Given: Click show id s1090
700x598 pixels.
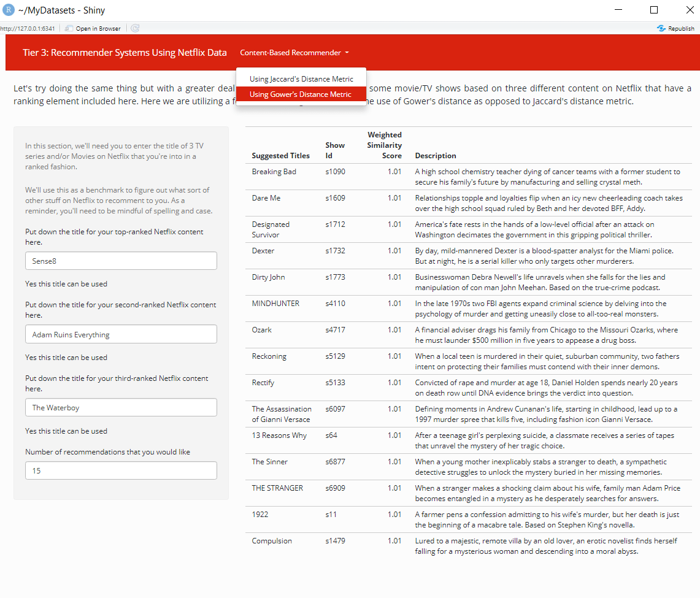Looking at the screenshot, I should (335, 172).
